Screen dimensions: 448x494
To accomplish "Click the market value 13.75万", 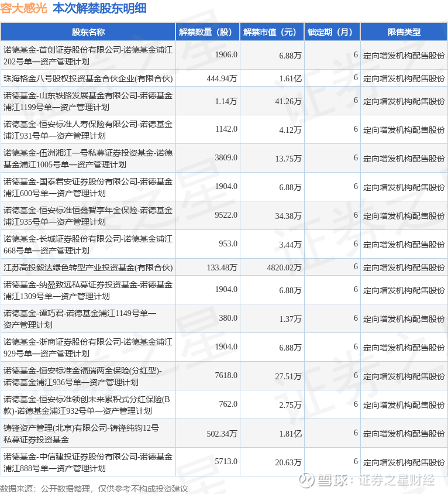I will pyautogui.click(x=288, y=159).
